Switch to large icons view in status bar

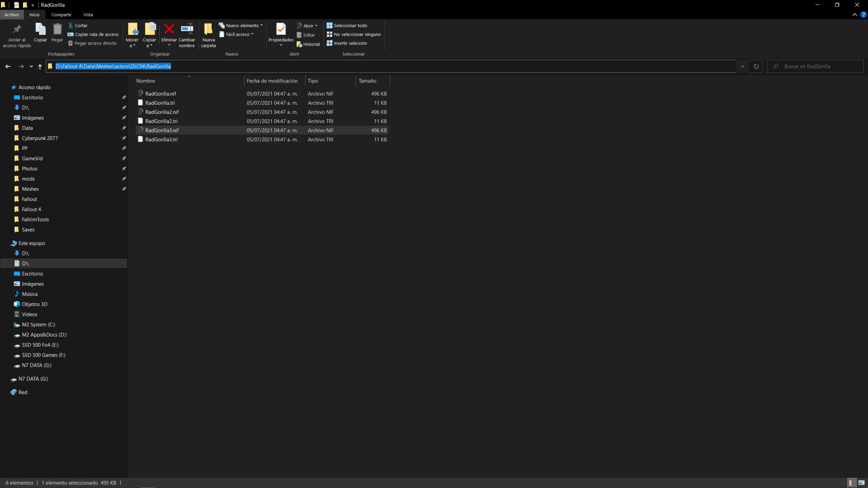[x=861, y=483]
